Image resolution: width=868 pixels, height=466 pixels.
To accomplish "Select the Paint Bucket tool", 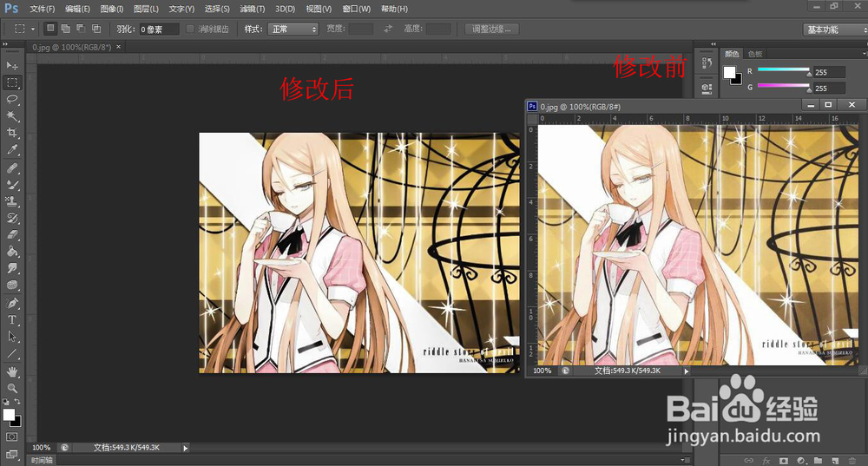I will [12, 252].
